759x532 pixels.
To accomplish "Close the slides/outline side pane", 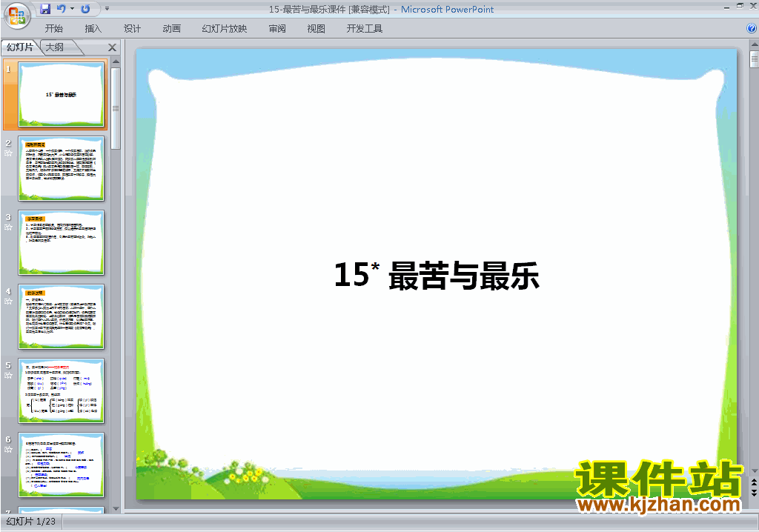I will point(113,47).
